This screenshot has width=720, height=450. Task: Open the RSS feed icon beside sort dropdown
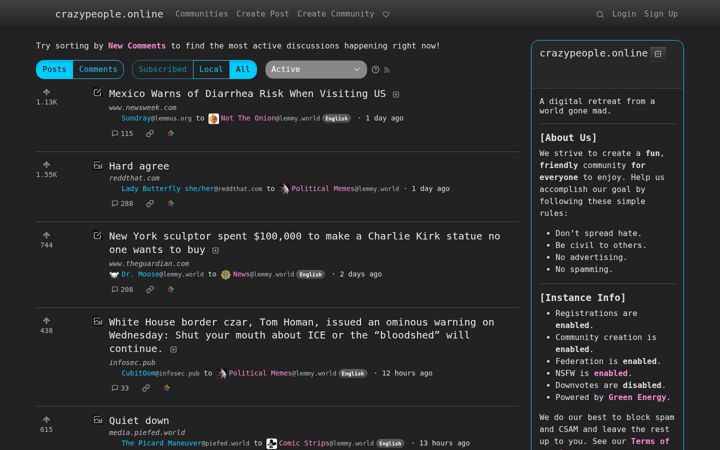pyautogui.click(x=387, y=70)
